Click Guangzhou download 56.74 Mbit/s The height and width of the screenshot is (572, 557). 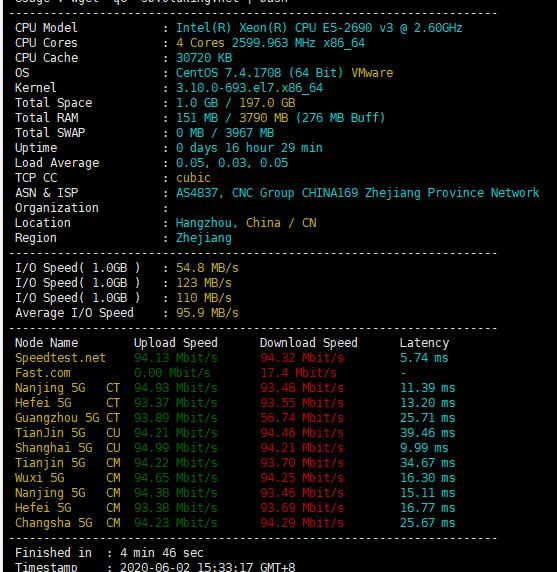point(302,418)
